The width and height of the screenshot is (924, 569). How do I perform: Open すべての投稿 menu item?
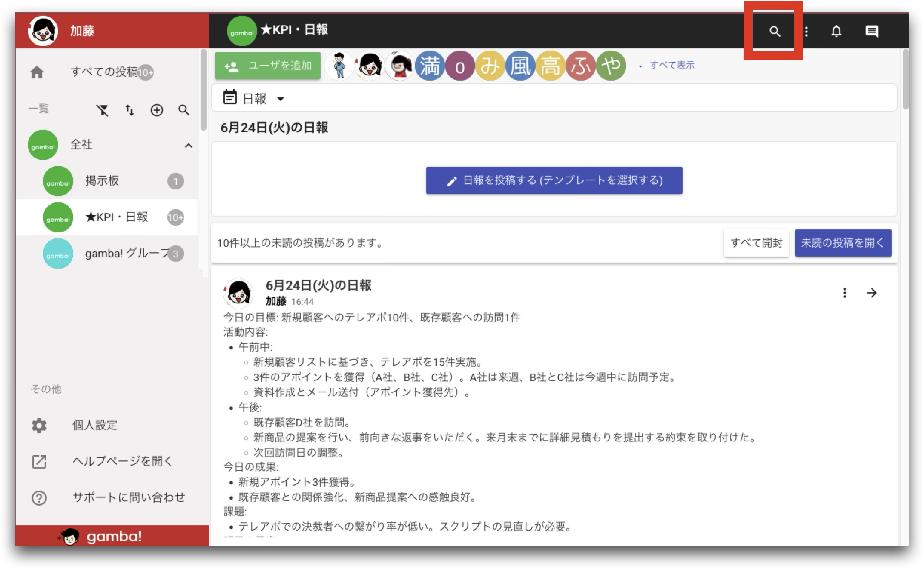coord(107,72)
